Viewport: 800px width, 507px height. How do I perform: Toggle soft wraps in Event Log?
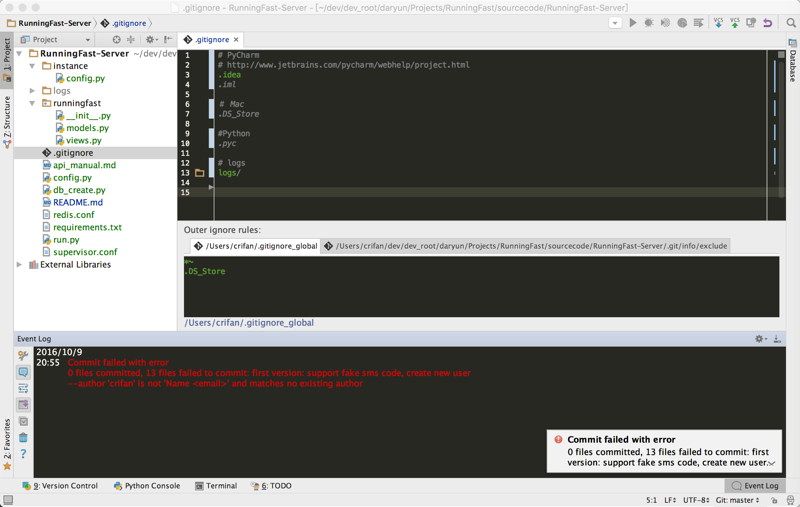pos(23,389)
